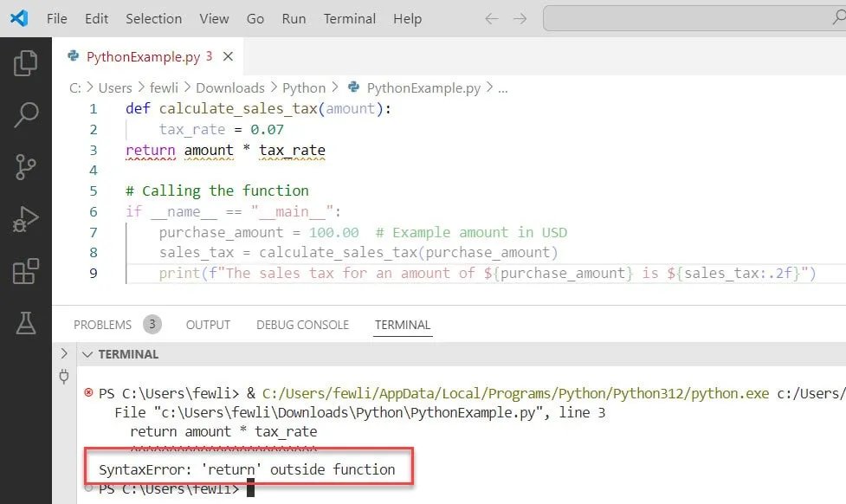Open Run and Debug view icon
Screen dimensions: 846x504
click(26, 219)
